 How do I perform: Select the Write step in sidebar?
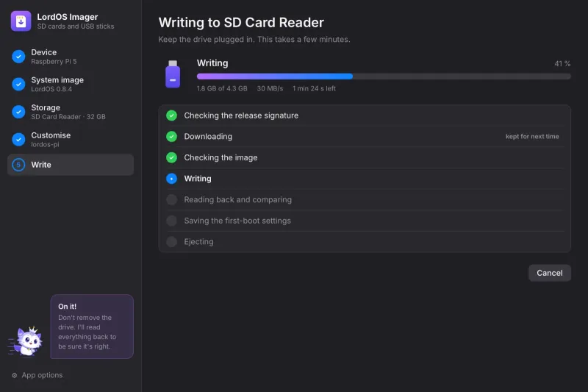71,165
